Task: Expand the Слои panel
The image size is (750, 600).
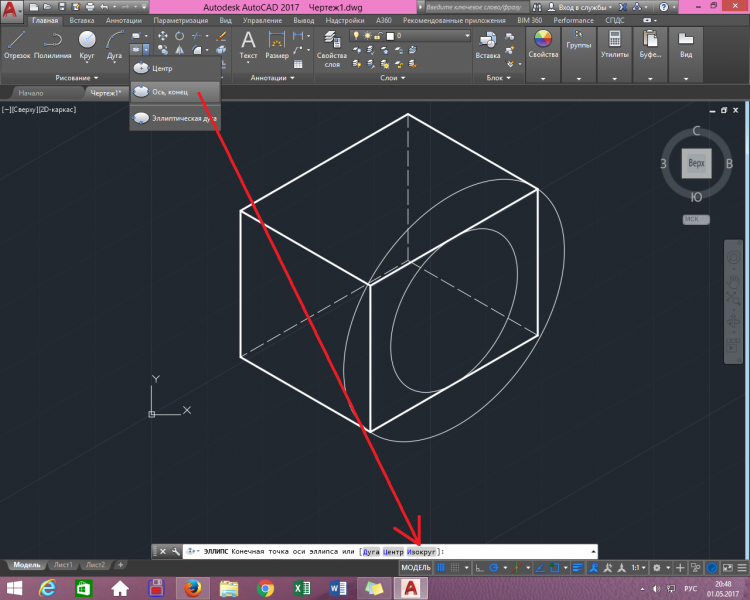Action: (393, 78)
